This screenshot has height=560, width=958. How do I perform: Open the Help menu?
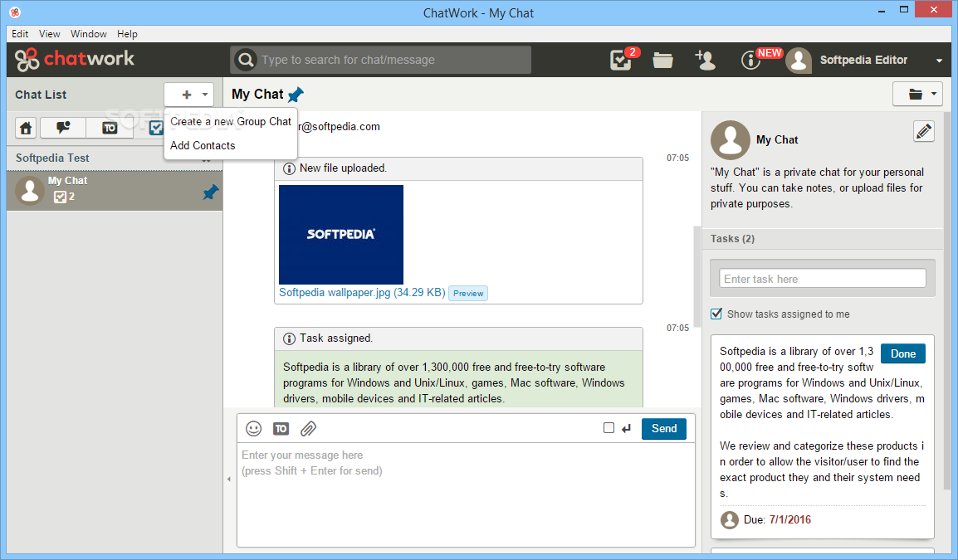[x=127, y=33]
